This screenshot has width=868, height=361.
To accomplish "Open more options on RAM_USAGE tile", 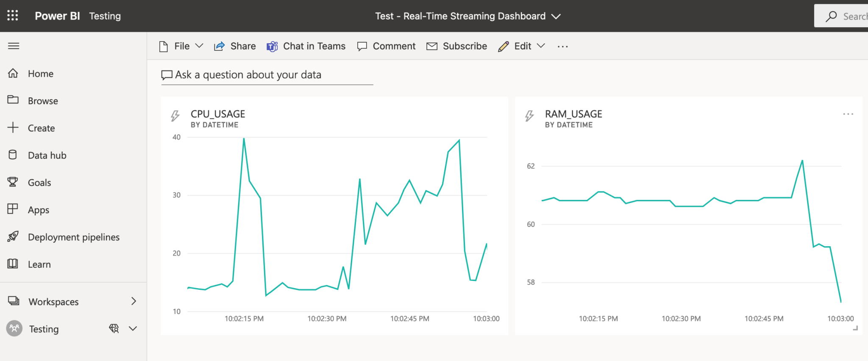I will [848, 114].
